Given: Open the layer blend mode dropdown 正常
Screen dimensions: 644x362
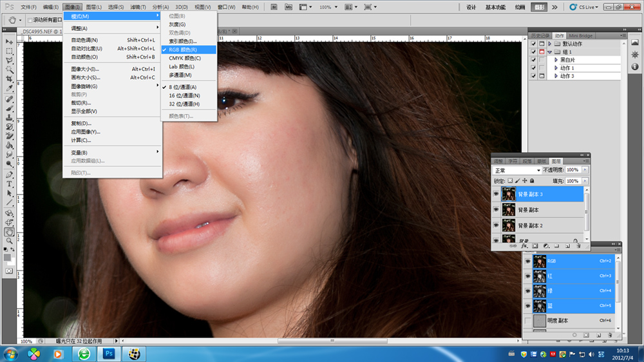Looking at the screenshot, I should (516, 171).
